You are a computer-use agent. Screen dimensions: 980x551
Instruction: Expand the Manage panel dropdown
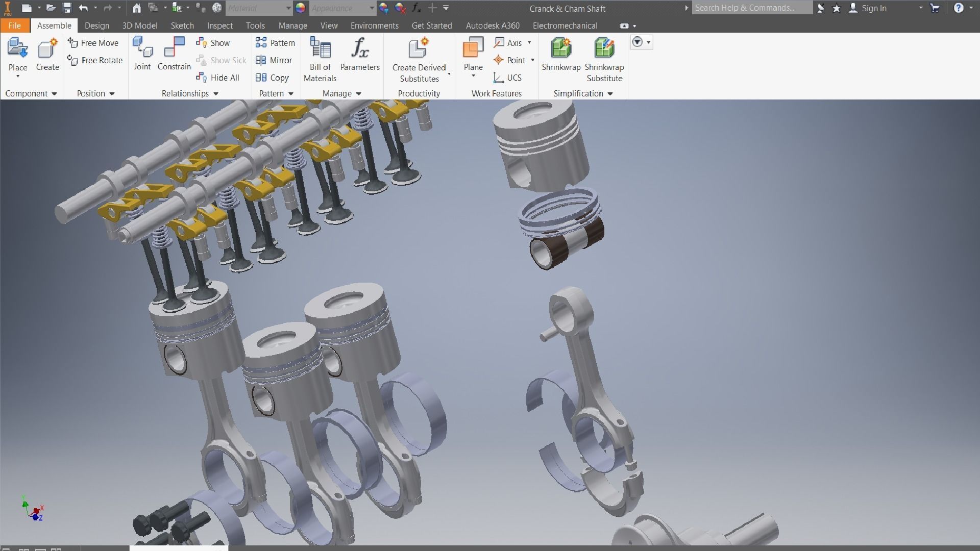[x=359, y=94]
